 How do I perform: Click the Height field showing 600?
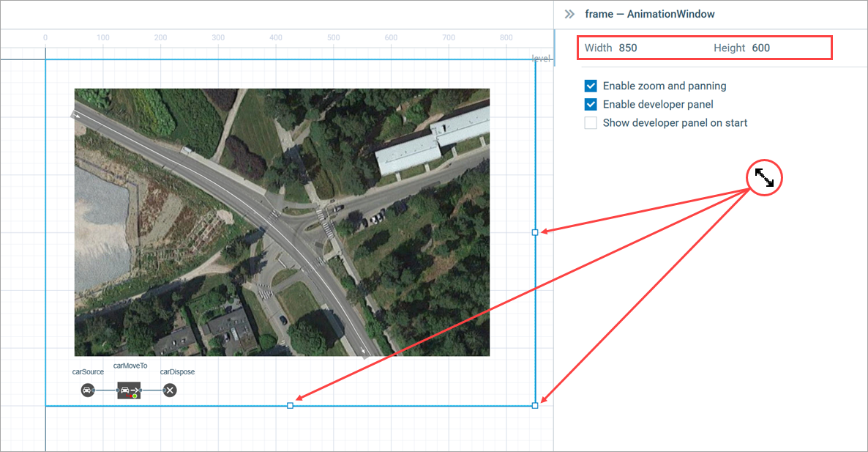click(x=761, y=48)
